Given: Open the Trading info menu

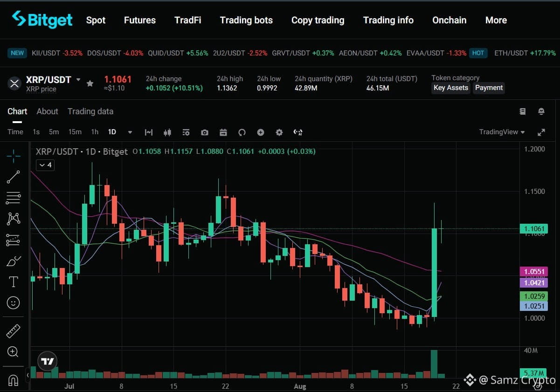Looking at the screenshot, I should pyautogui.click(x=388, y=20).
